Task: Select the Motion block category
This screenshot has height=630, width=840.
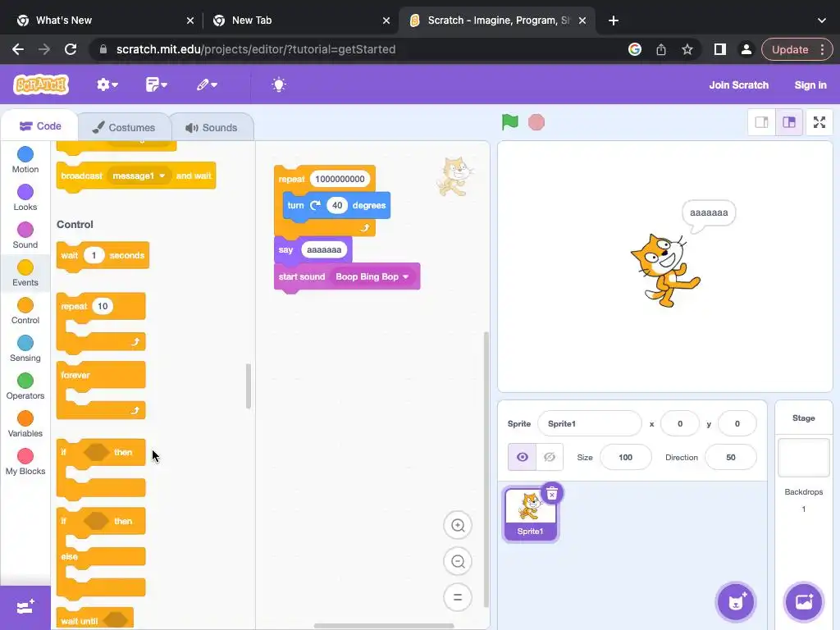Action: [25, 160]
